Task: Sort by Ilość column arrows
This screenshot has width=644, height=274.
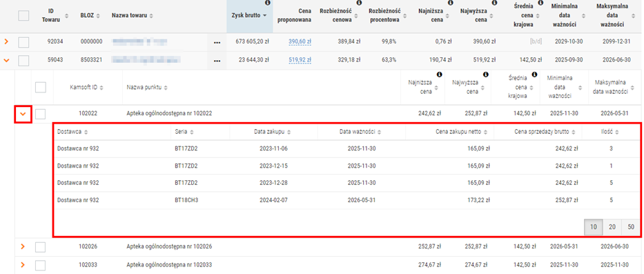Action: click(618, 132)
